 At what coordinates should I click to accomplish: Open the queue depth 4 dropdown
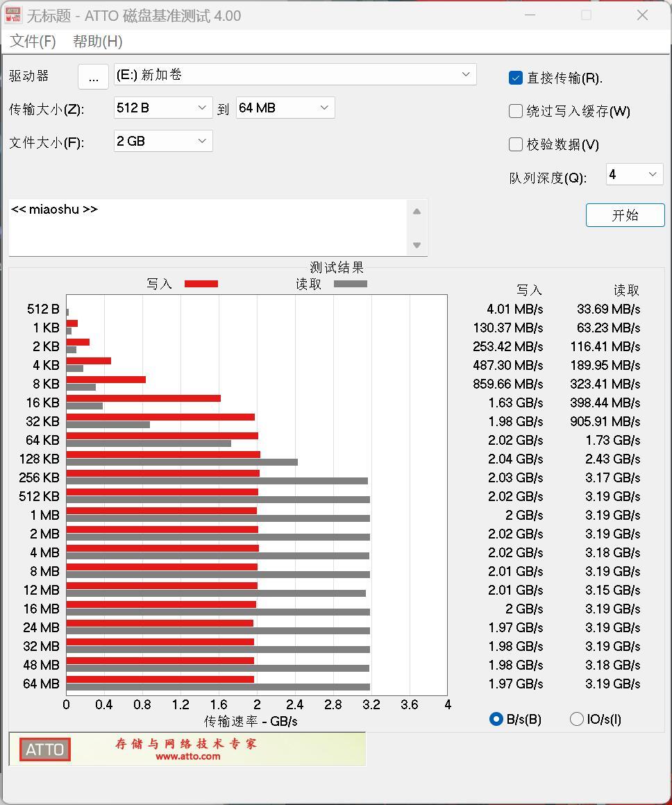pyautogui.click(x=635, y=175)
